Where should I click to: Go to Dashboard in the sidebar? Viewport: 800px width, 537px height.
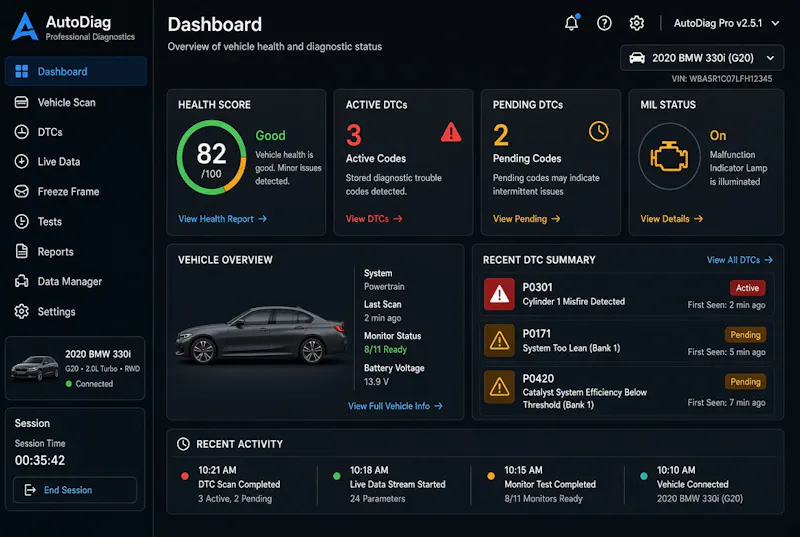coord(76,71)
